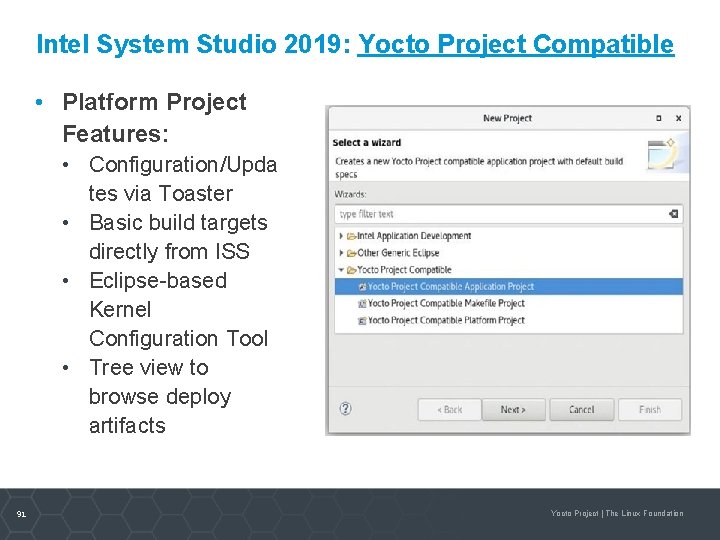Click the Back button
Image resolution: width=720 pixels, height=540 pixels.
click(449, 410)
